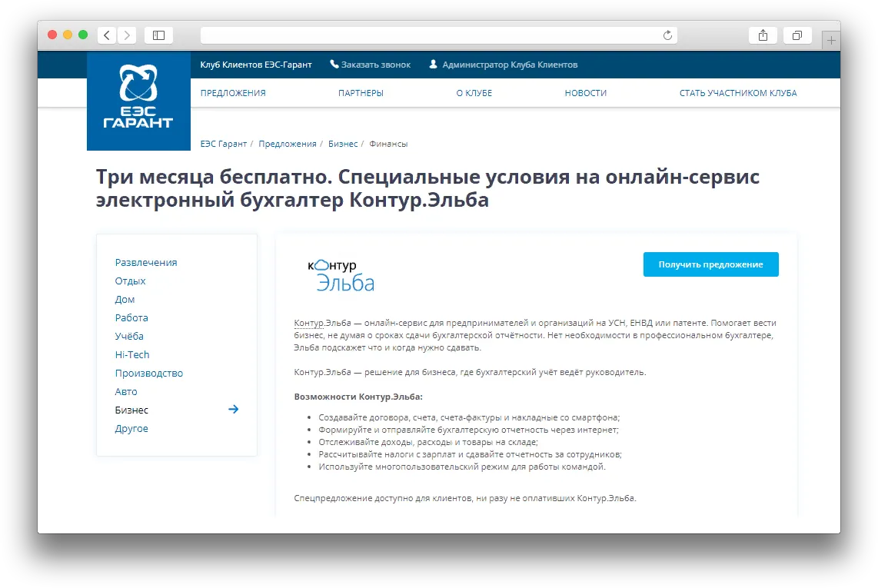
Task: Click the Safari address bar
Action: pos(439,35)
